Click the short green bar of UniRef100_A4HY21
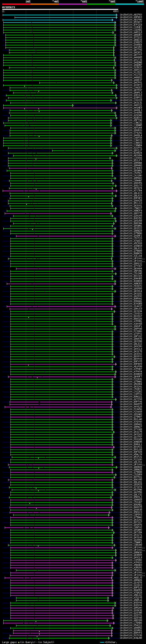 click(38, 105)
